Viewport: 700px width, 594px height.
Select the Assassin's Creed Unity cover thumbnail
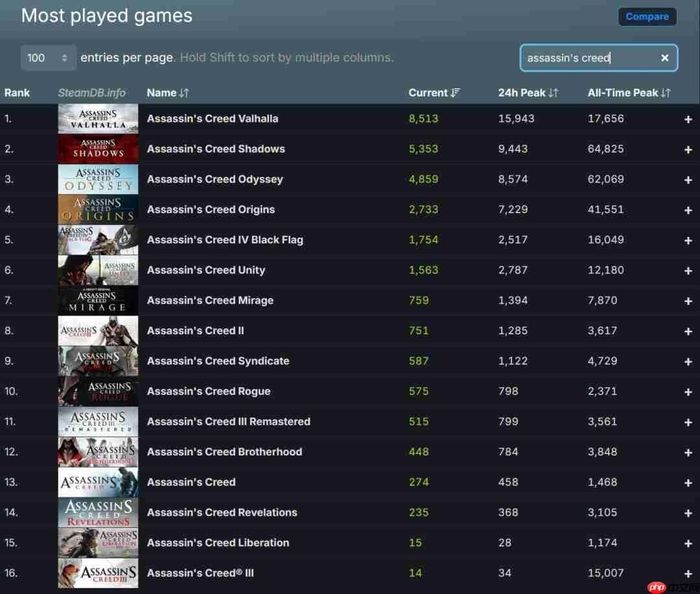point(98,270)
